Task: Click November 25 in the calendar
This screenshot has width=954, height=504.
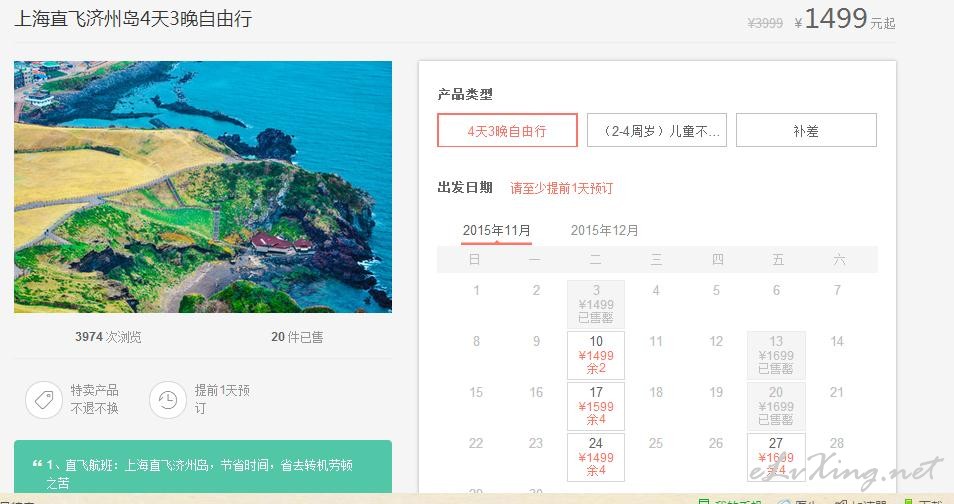Action: pyautogui.click(x=655, y=443)
